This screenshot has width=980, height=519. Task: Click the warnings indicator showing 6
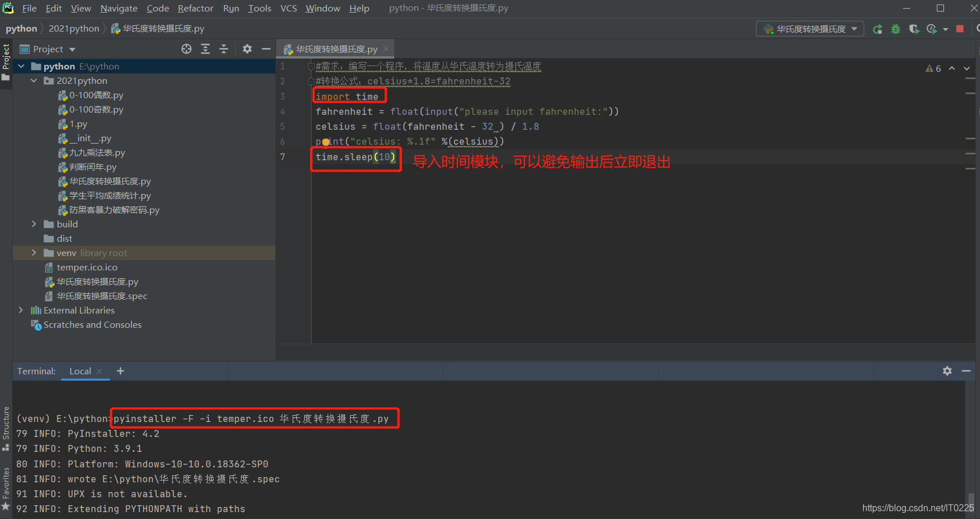[x=933, y=68]
